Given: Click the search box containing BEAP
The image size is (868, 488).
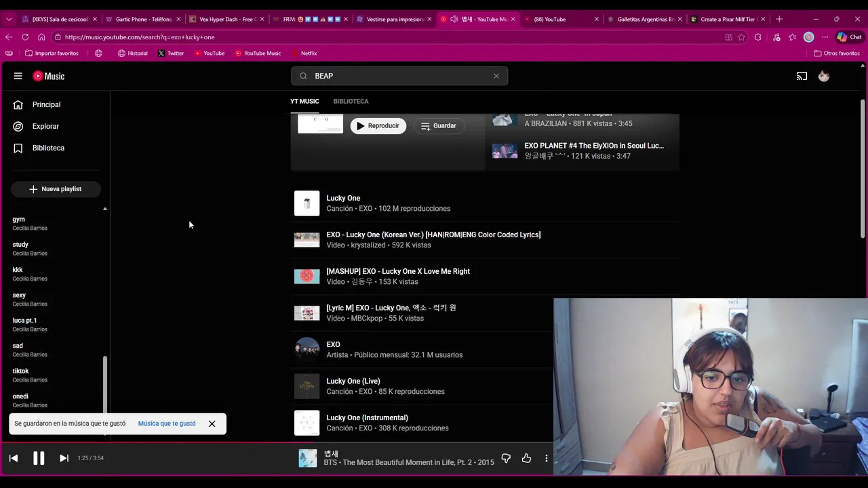Looking at the screenshot, I should 399,76.
